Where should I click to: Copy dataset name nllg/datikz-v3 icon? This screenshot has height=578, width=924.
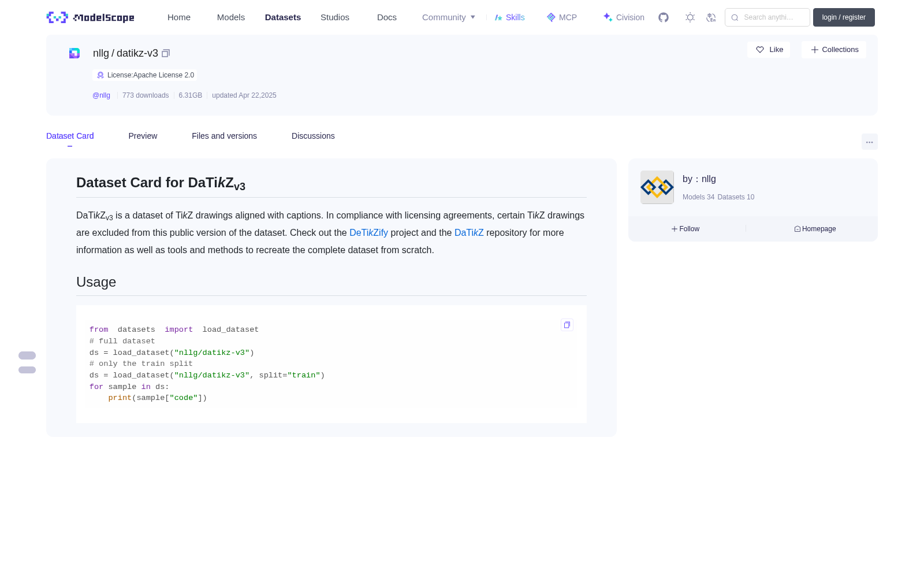pos(166,53)
